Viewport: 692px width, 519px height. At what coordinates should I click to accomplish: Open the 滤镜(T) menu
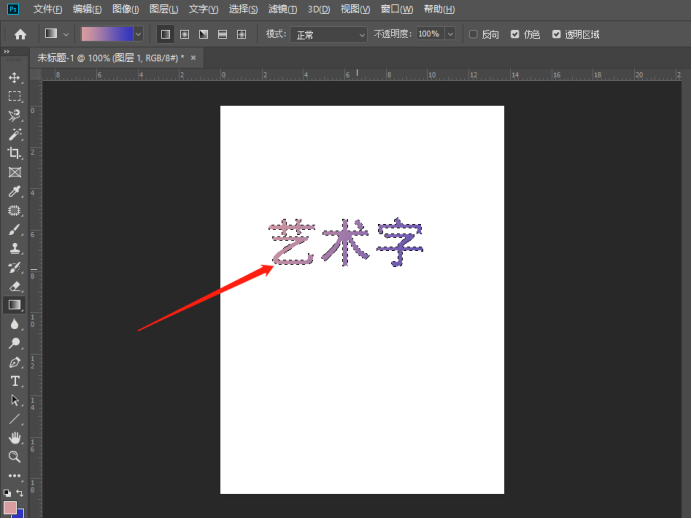click(x=283, y=9)
